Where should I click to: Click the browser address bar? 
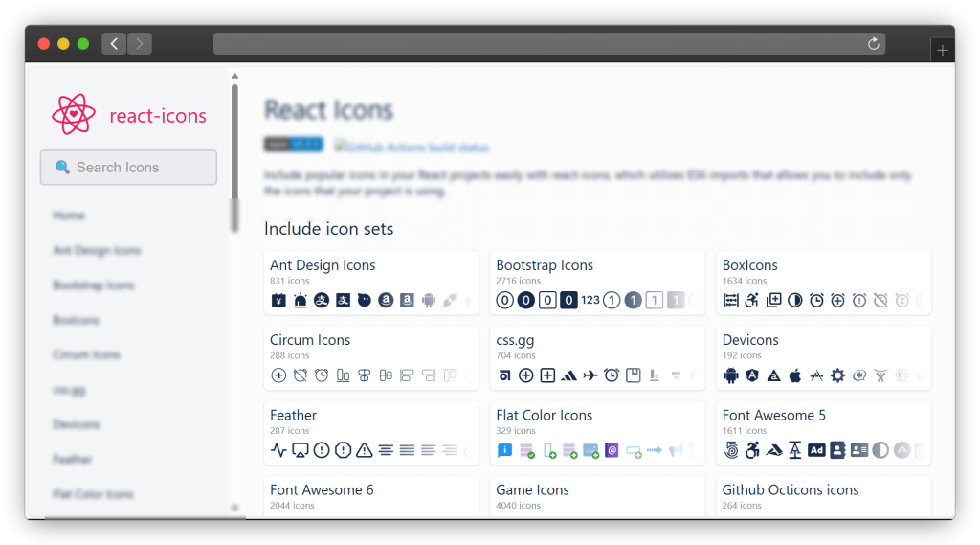(548, 44)
